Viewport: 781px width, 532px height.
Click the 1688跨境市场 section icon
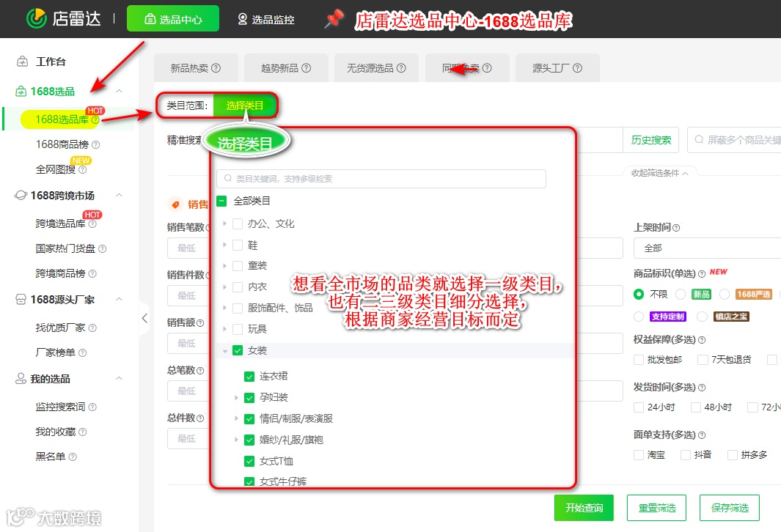[x=21, y=196]
